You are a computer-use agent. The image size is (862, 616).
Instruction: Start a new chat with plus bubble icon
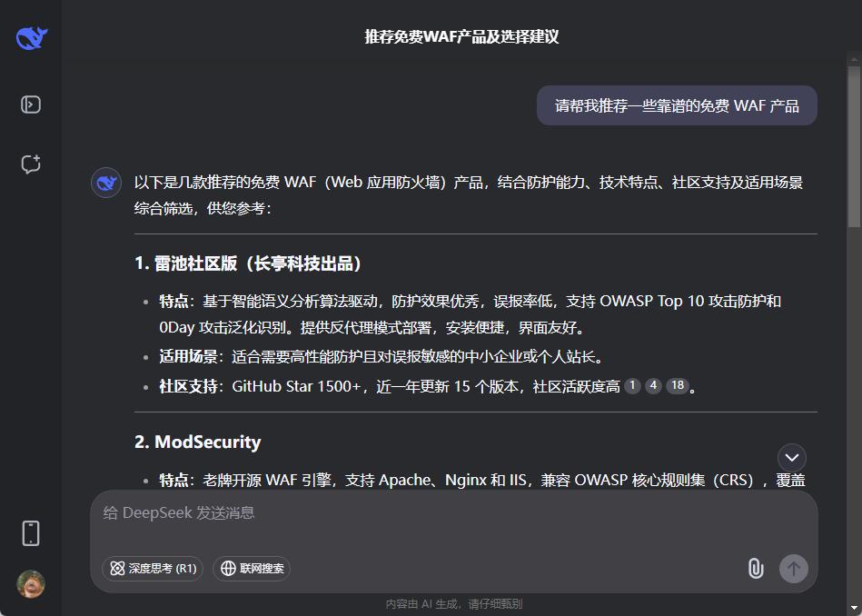tap(31, 164)
